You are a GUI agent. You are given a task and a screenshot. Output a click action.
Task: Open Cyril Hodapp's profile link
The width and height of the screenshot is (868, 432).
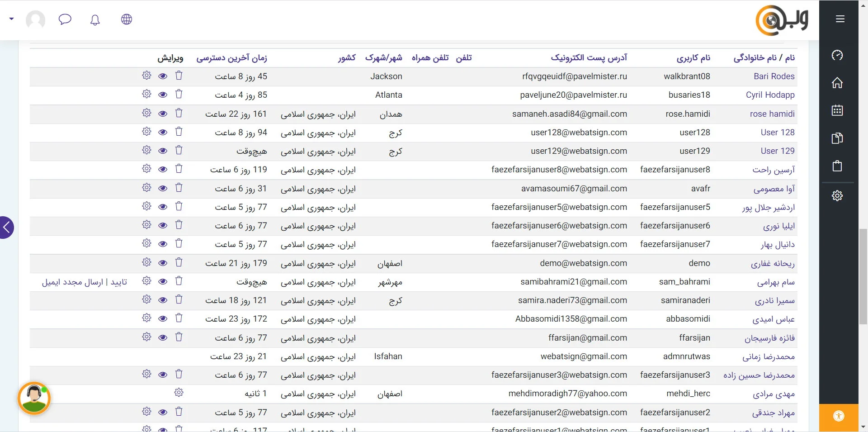tap(770, 95)
